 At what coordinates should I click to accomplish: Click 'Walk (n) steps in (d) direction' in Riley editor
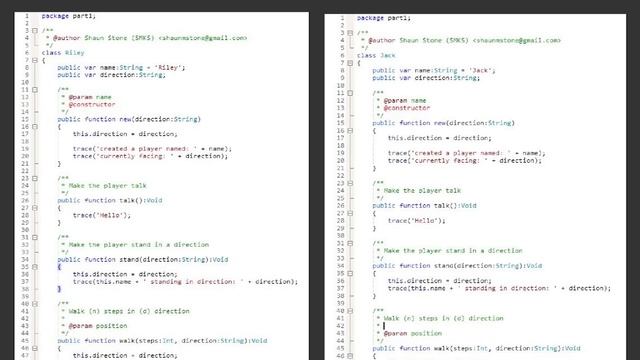(x=129, y=311)
